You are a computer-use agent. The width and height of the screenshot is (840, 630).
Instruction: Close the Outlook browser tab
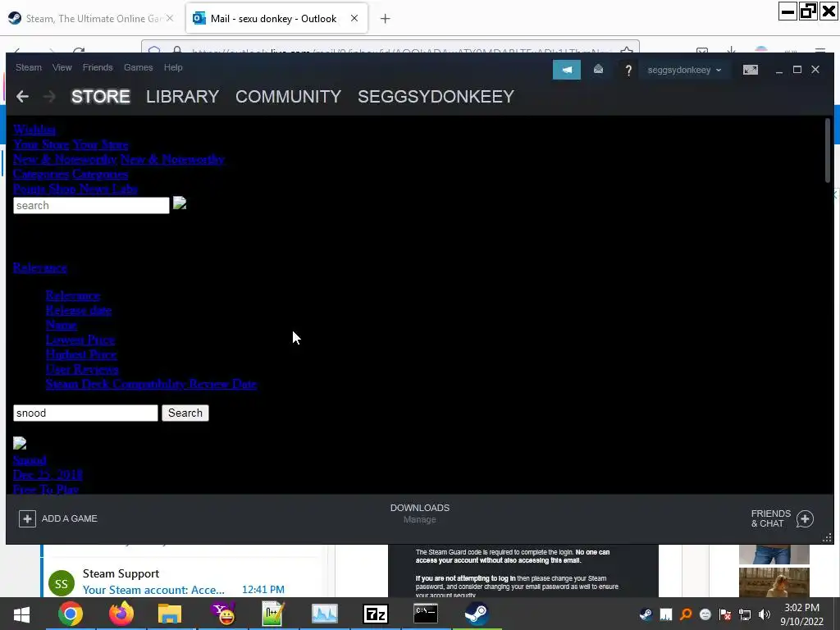(354, 18)
